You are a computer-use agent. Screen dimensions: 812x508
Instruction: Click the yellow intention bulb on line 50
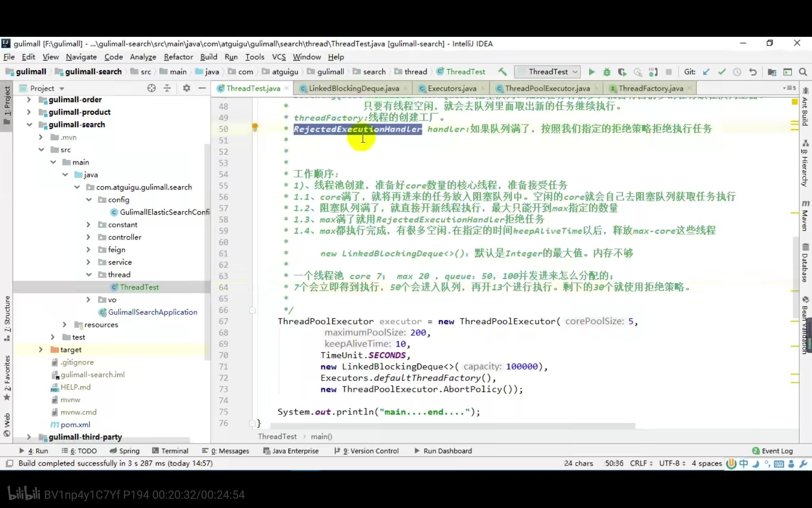coord(255,127)
